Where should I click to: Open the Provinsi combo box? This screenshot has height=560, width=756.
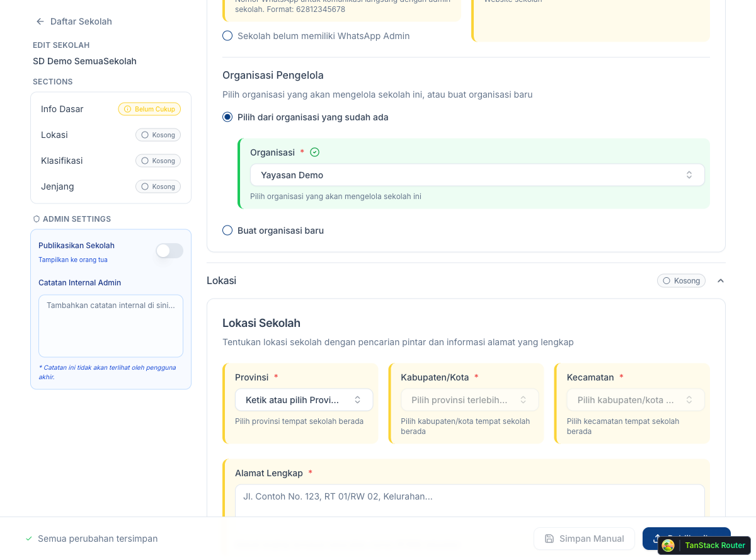304,400
